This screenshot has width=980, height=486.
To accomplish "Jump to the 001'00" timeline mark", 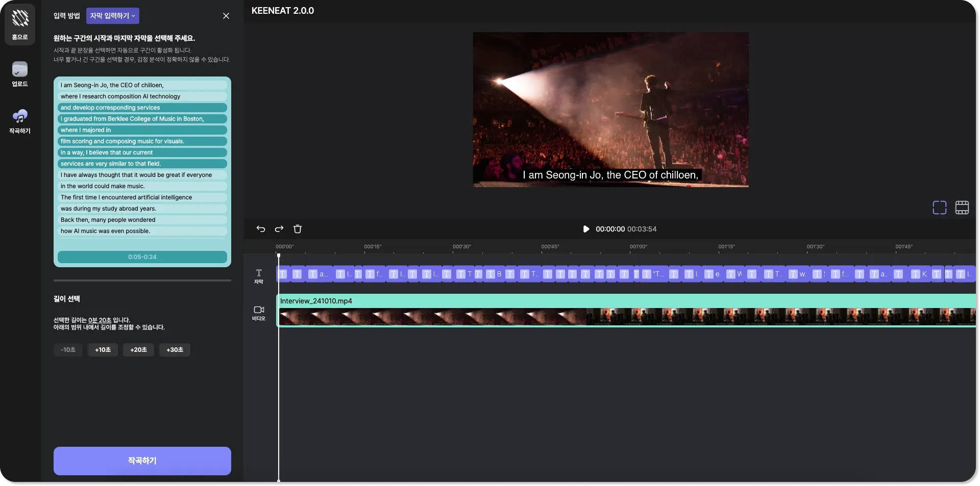I will (x=638, y=247).
